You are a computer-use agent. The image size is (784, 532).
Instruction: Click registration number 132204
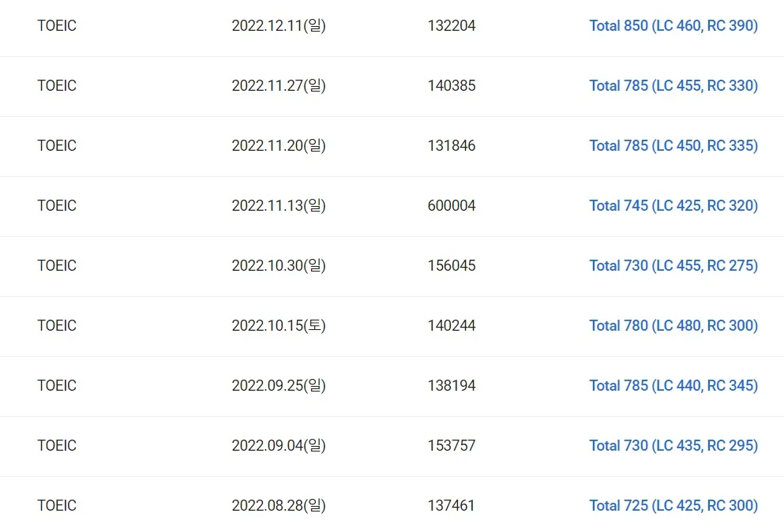452,26
